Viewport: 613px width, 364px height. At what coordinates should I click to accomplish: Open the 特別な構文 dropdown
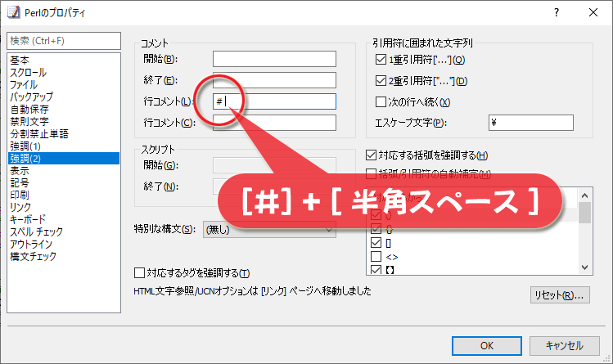point(269,230)
